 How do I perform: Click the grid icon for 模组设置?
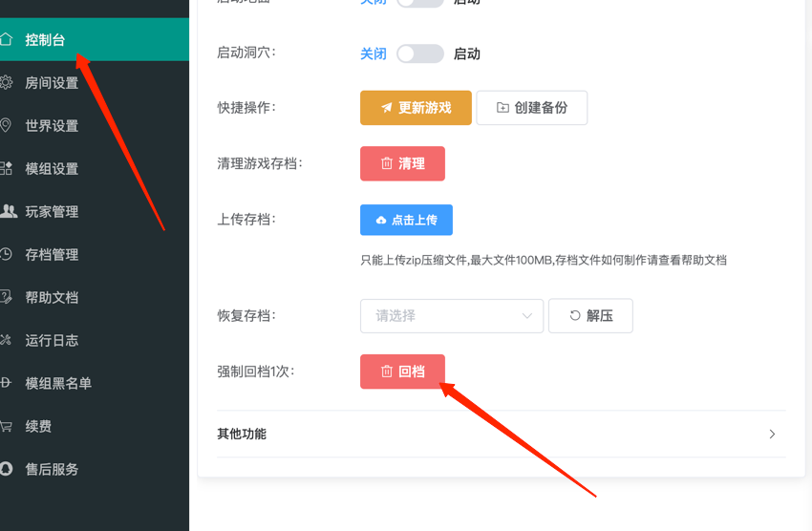coord(7,168)
